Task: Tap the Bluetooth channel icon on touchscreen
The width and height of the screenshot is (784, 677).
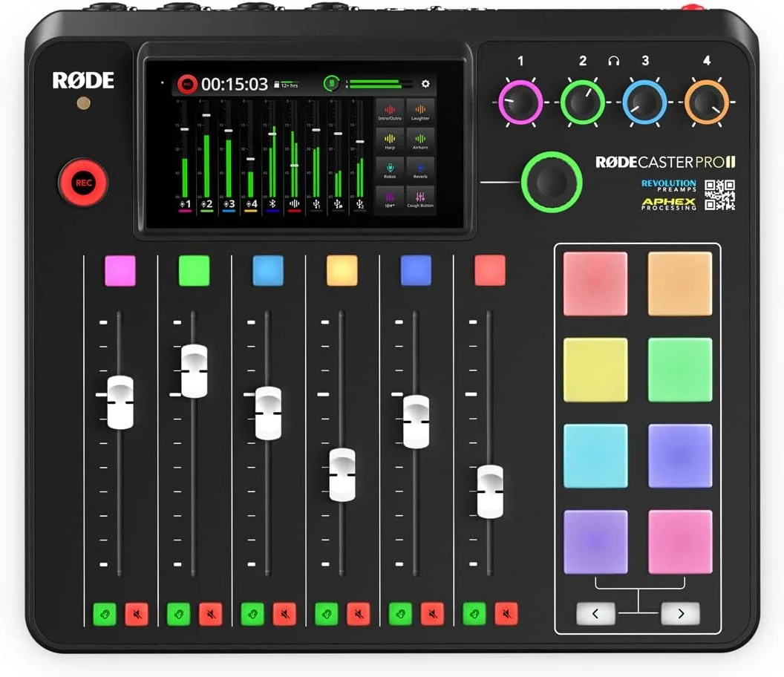Action: point(272,203)
